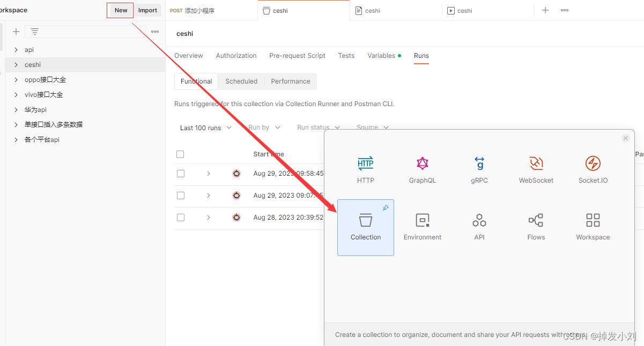Screen dimensions: 644x346
Task: Click the New button
Action: coord(121,10)
